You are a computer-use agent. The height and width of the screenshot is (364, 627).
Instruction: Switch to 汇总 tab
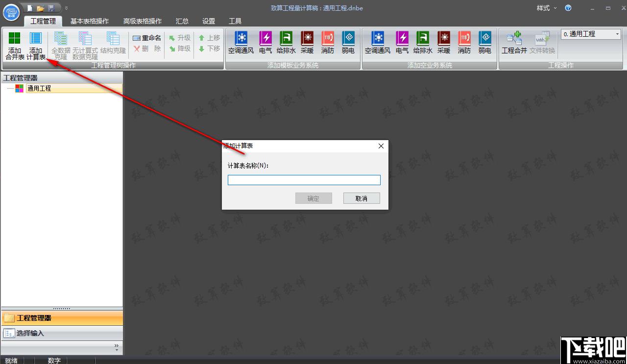point(182,21)
